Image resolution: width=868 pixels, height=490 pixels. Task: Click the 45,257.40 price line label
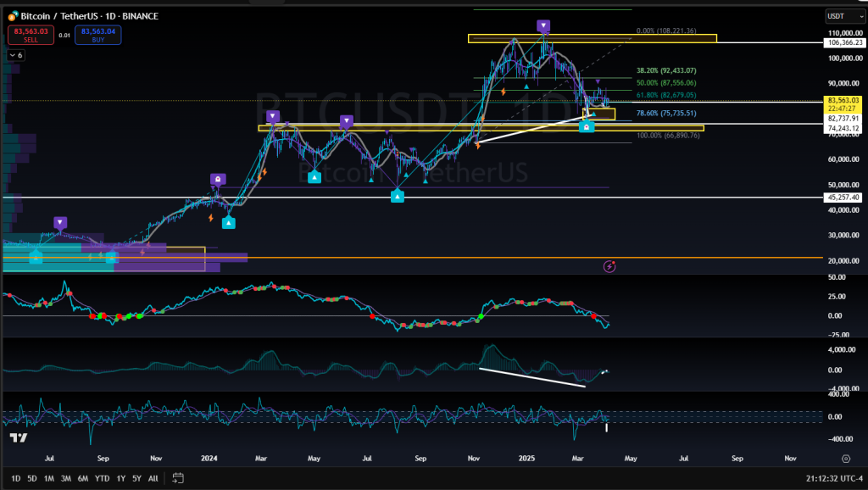(x=844, y=198)
